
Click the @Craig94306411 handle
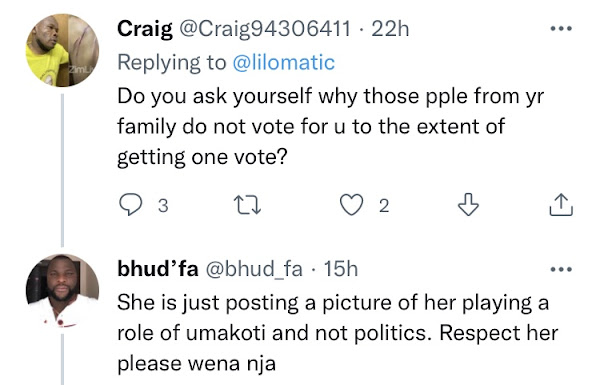coord(265,29)
